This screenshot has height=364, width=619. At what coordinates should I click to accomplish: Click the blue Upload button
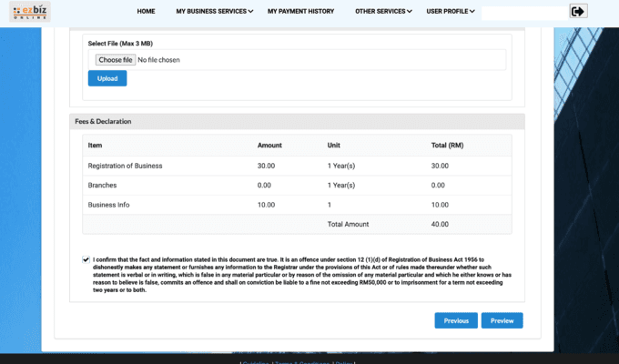point(107,78)
